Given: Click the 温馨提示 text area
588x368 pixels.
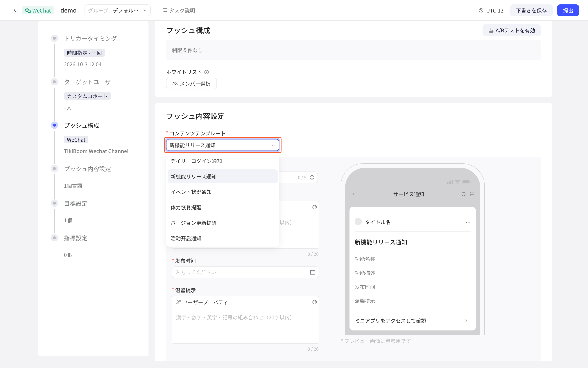Looking at the screenshot, I should click(x=245, y=325).
